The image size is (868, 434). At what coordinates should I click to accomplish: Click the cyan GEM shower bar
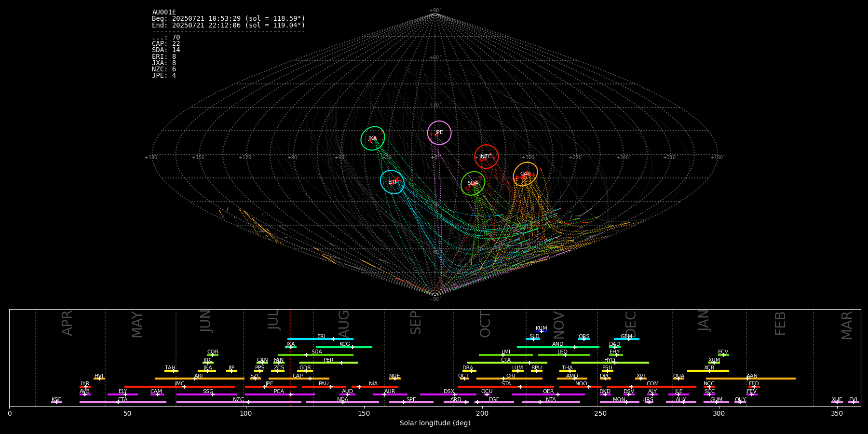626,339
